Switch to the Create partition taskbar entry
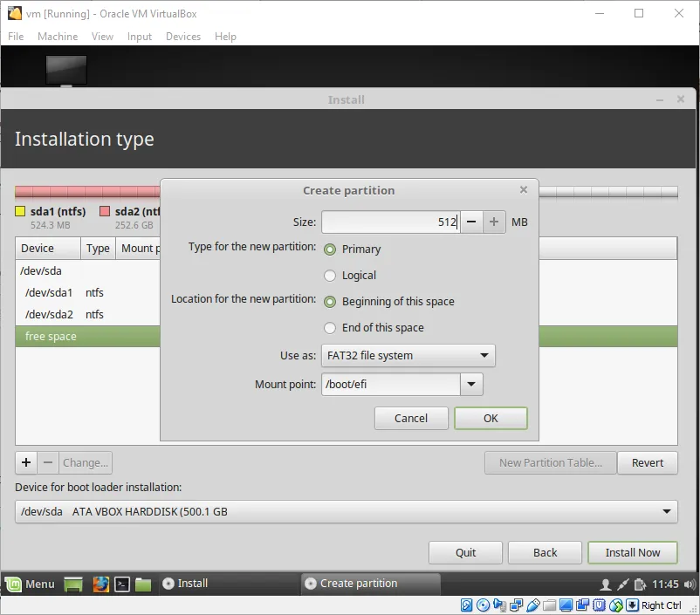Screen dimensions: 700x615 371,584
